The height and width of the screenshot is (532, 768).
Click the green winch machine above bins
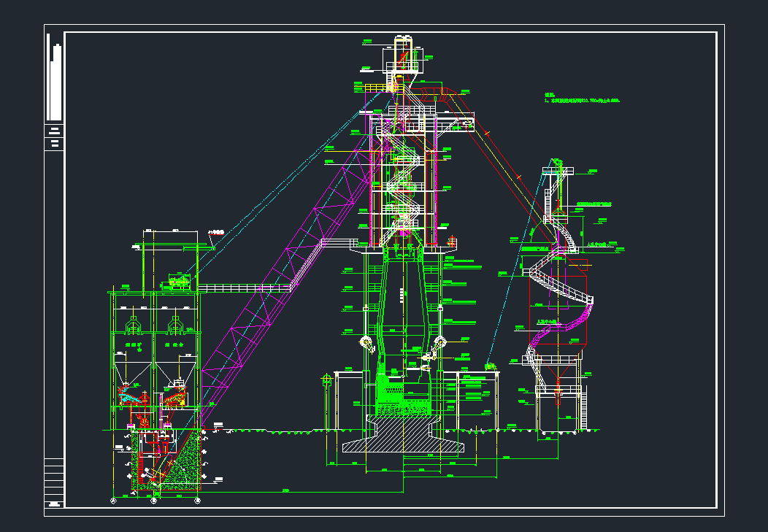(x=180, y=280)
